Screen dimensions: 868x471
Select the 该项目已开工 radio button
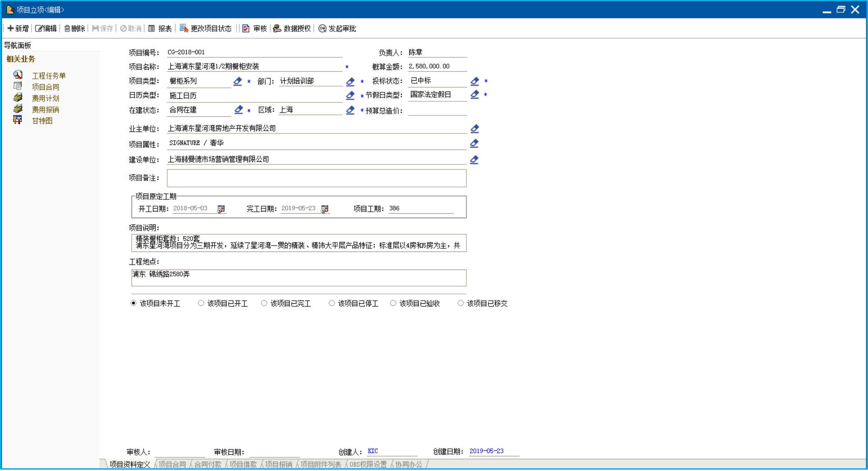tap(201, 303)
